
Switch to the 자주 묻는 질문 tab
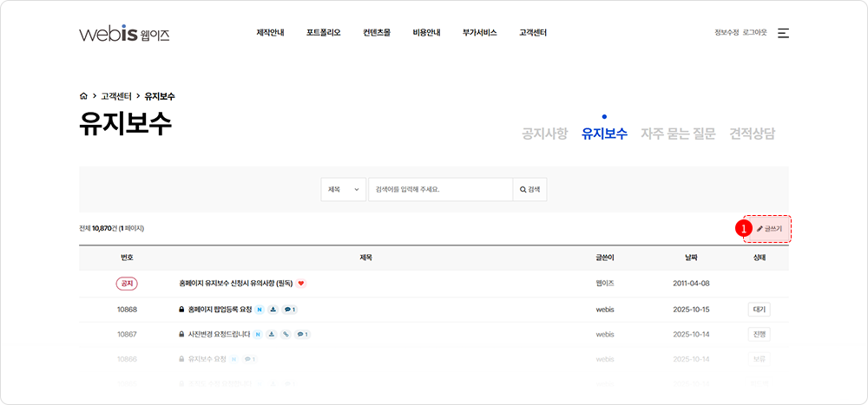coord(678,134)
